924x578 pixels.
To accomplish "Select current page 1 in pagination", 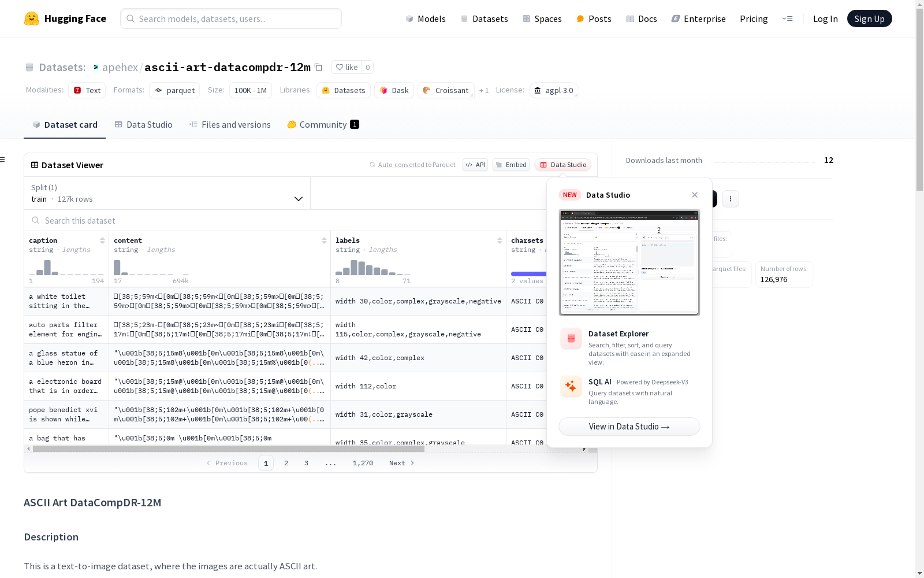I will pyautogui.click(x=266, y=463).
